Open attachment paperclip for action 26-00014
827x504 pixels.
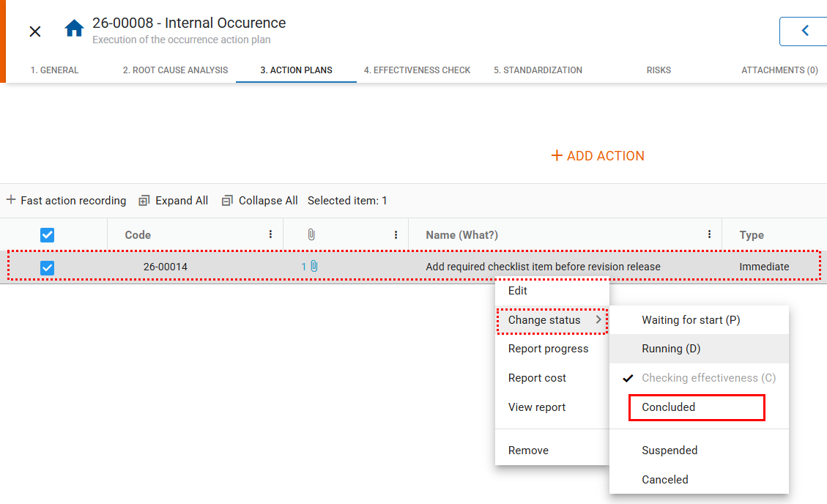(314, 267)
